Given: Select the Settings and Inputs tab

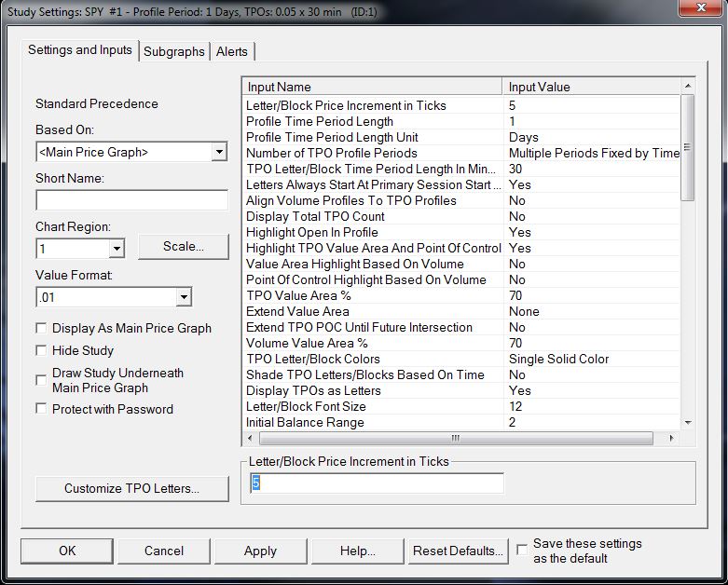Looking at the screenshot, I should [x=80, y=49].
